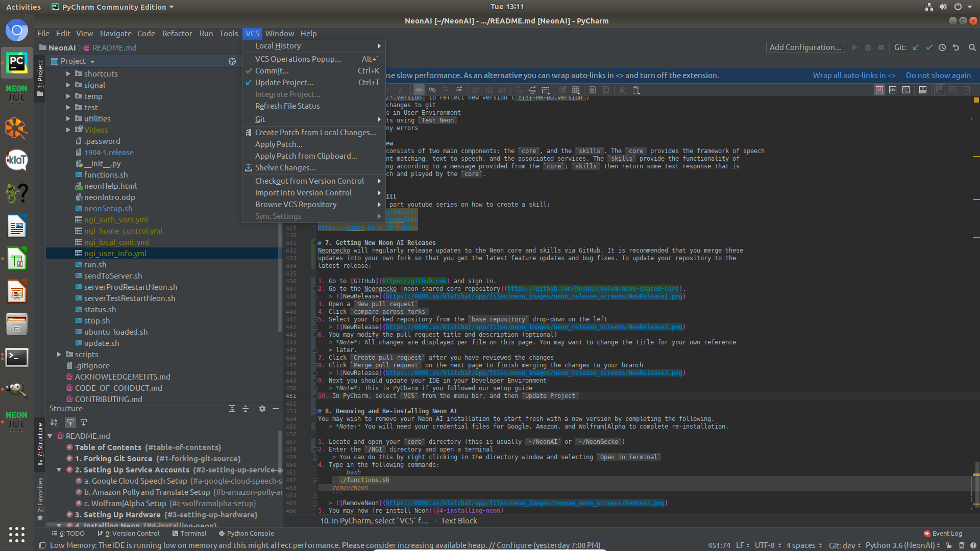Image resolution: width=980 pixels, height=551 pixels.
Task: Click 'Do not show again' link
Action: click(938, 76)
